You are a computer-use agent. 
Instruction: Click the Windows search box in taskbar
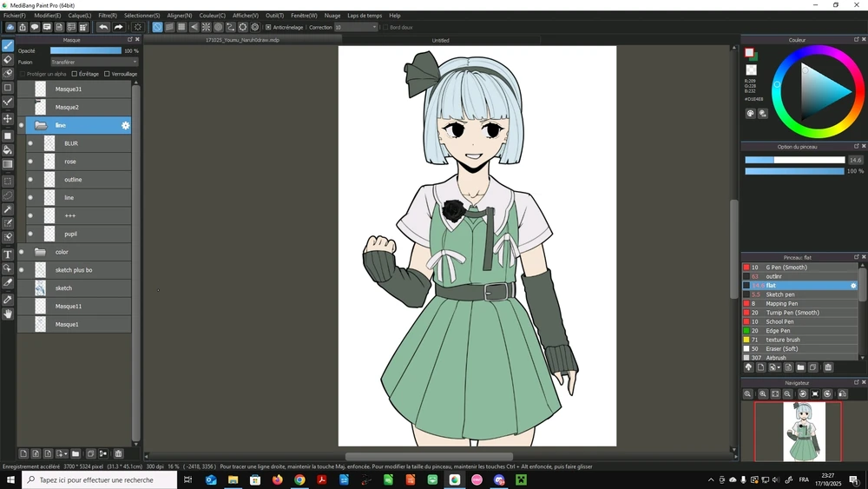point(100,479)
